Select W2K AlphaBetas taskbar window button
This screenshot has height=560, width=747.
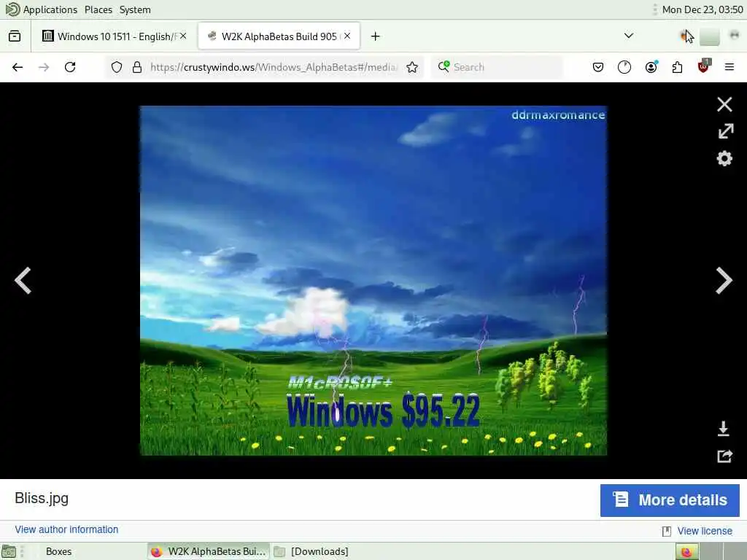coord(208,551)
